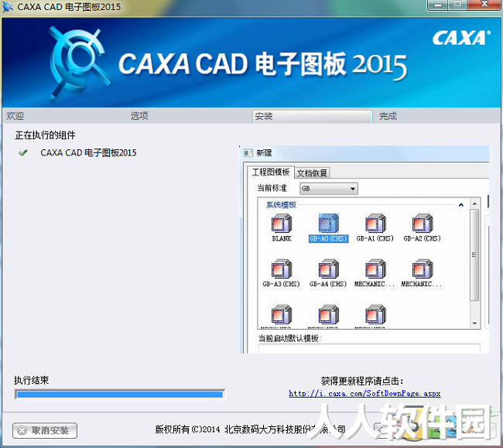Select the BLANK template icon

point(282,223)
